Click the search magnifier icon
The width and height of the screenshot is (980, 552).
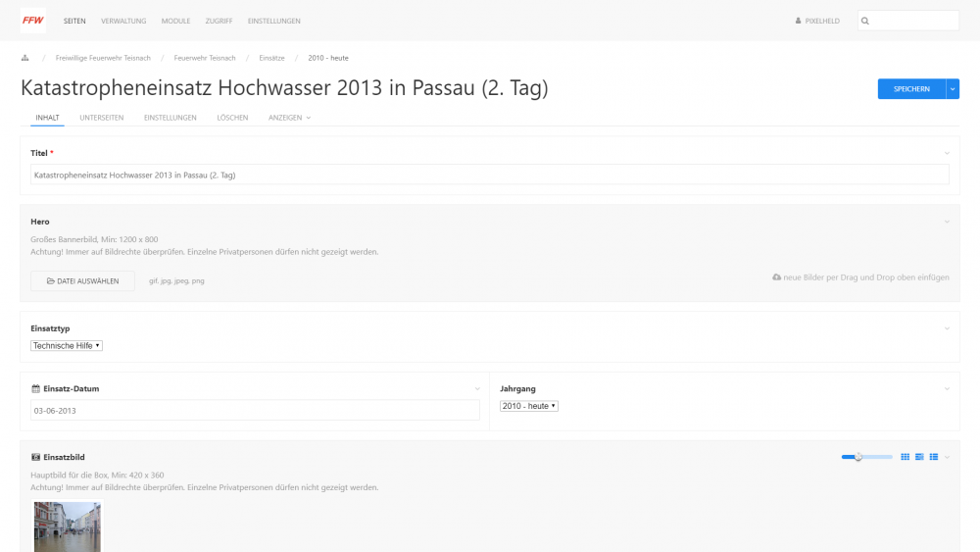click(x=866, y=21)
